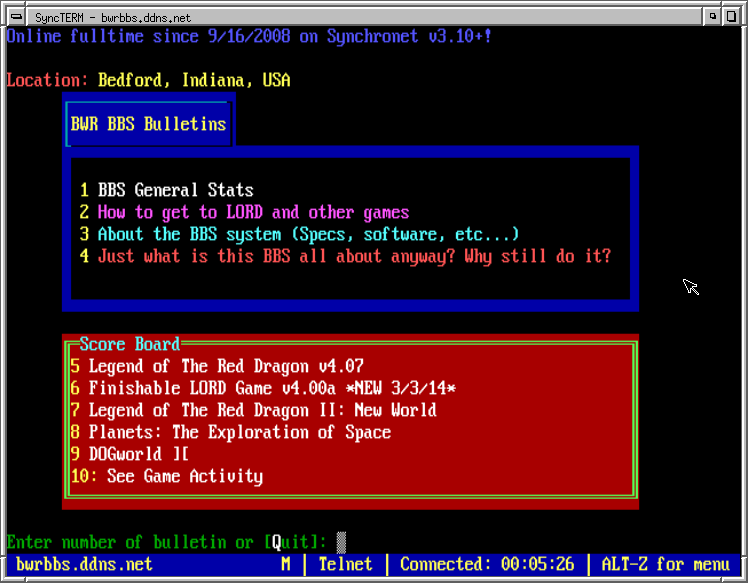Image resolution: width=748 pixels, height=583 pixels.
Task: Select bulletin 1 BBS General Stats
Action: (166, 190)
